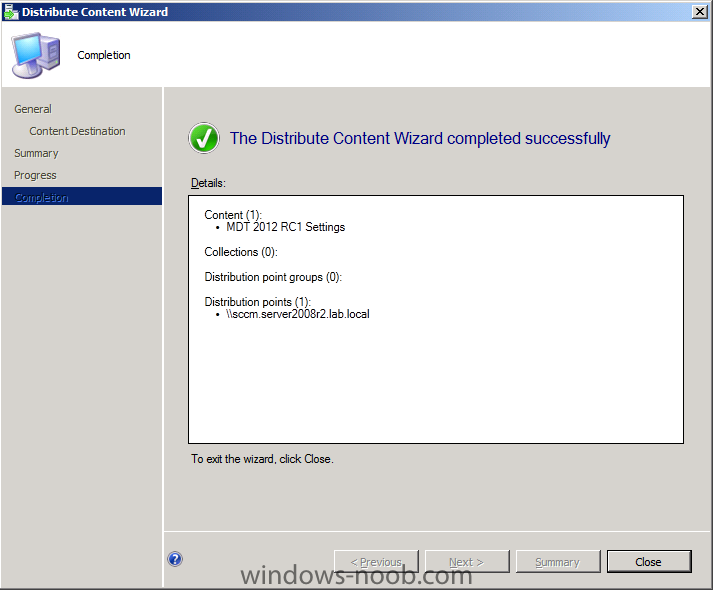Click the blue help question mark icon
Screen dimensions: 713x590
[175, 559]
